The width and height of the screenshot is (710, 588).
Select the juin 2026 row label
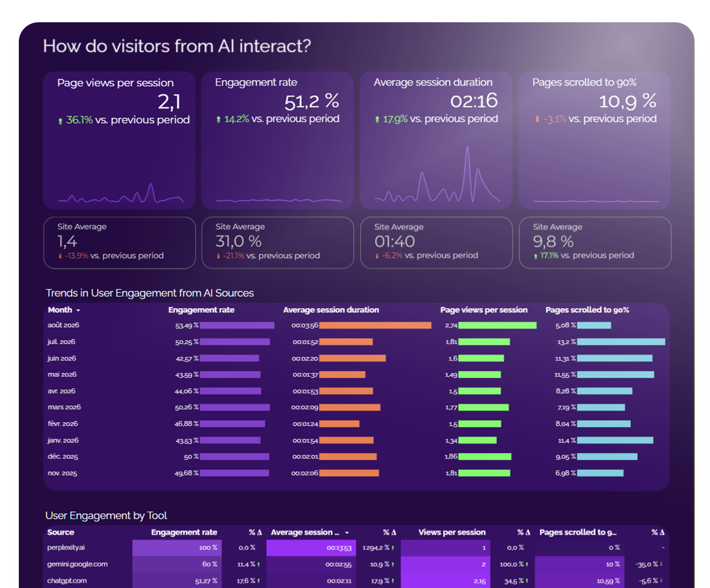62,359
